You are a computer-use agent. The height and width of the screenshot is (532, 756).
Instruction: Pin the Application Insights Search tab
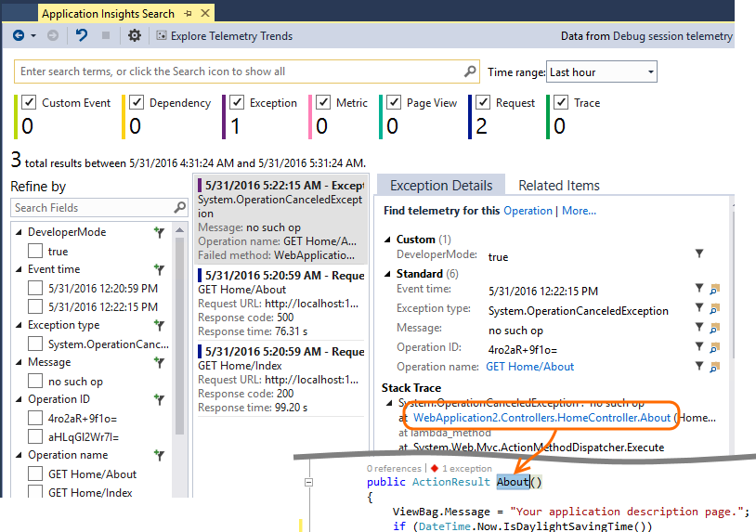tap(188, 14)
